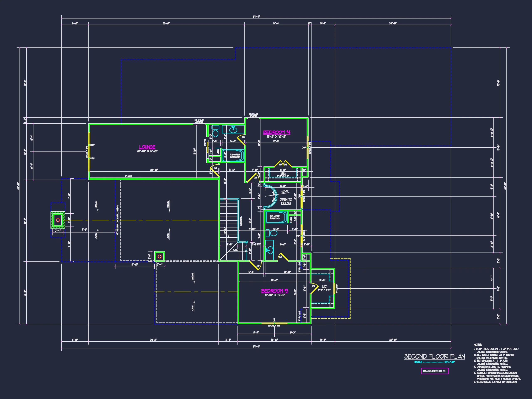Image resolution: width=532 pixels, height=399 pixels.
Task: Click note '6) ELECTRICAL LAYOUT BY BUILDER'
Action: [x=495, y=382]
